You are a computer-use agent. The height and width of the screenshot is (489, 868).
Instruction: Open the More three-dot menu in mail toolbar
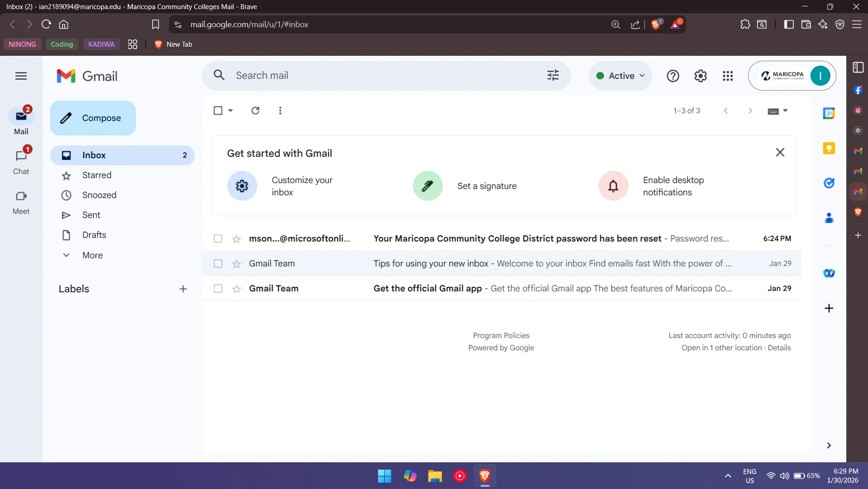click(x=280, y=111)
